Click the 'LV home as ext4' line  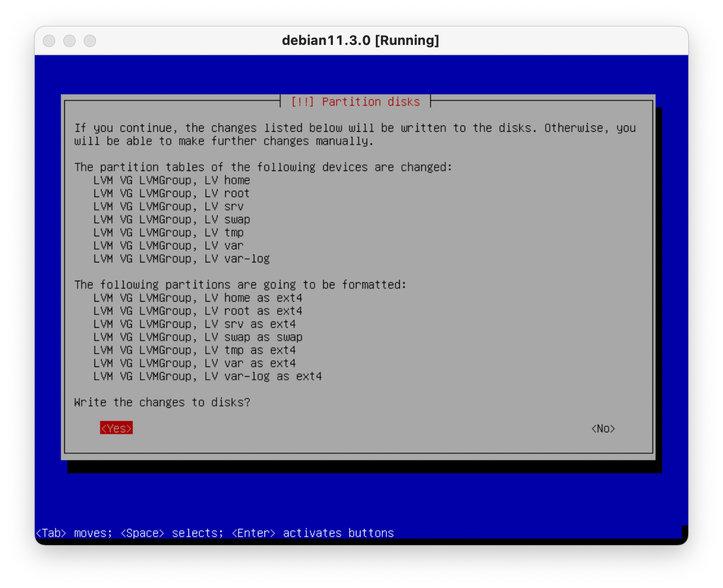point(198,298)
